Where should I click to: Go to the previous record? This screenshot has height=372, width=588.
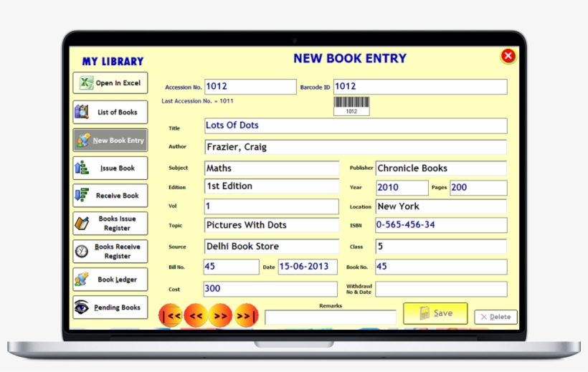point(196,316)
